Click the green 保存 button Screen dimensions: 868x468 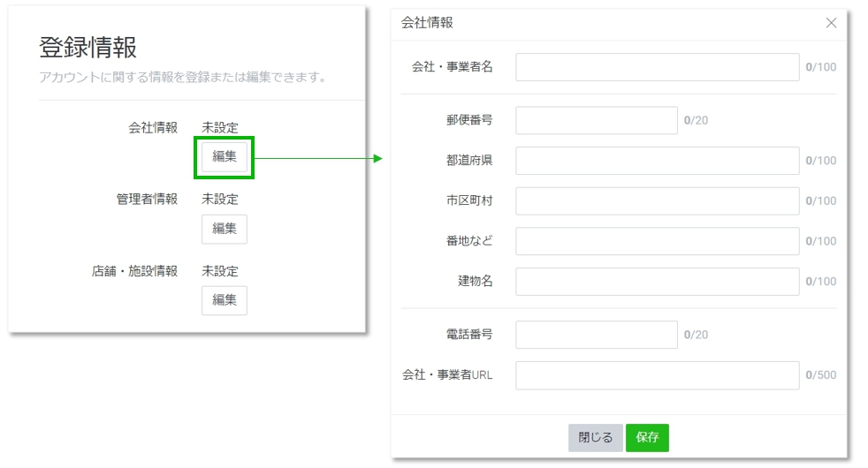(647, 438)
